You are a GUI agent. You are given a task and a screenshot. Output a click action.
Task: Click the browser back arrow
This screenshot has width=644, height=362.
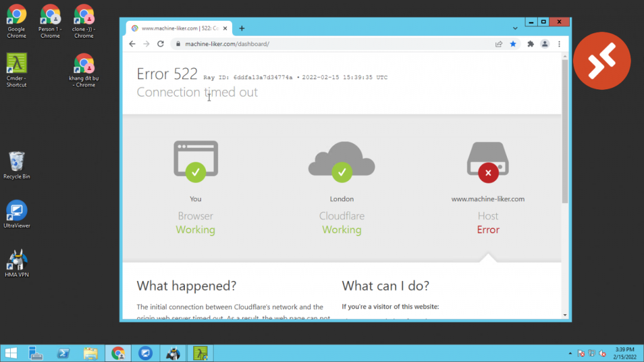(x=132, y=44)
